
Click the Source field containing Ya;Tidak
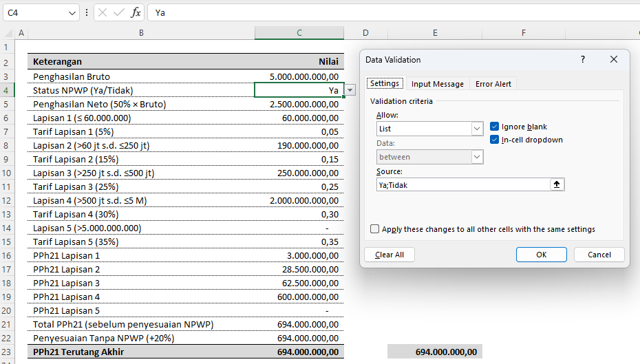point(462,184)
